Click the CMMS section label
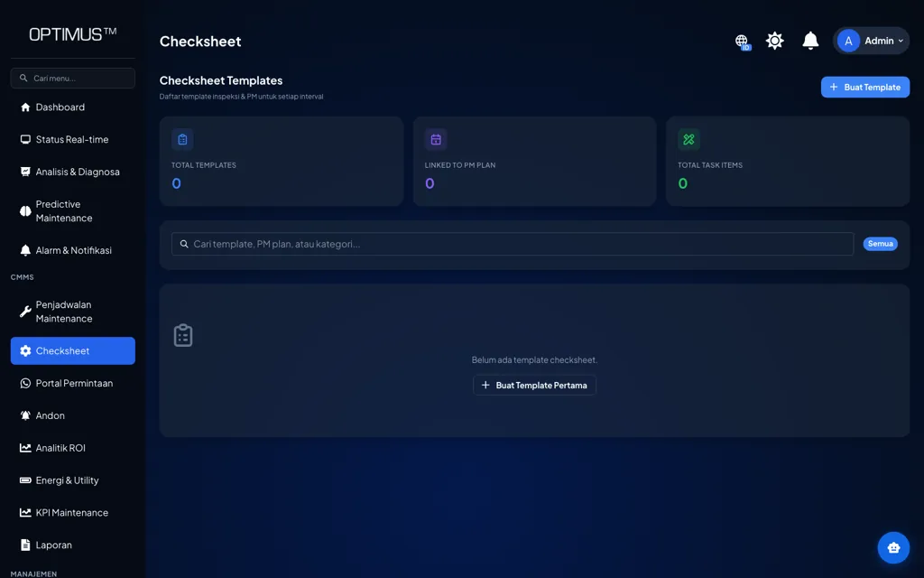924x578 pixels. click(23, 277)
